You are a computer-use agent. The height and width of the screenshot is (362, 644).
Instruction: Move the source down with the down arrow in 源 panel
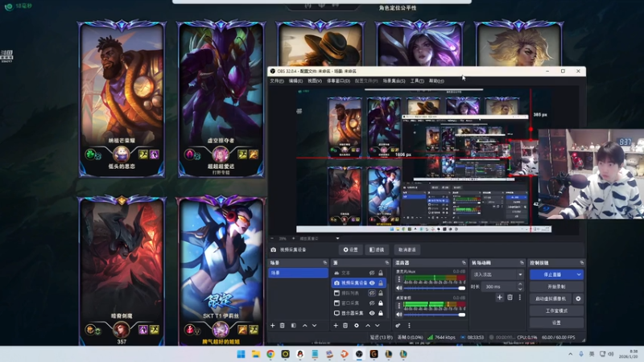click(378, 326)
